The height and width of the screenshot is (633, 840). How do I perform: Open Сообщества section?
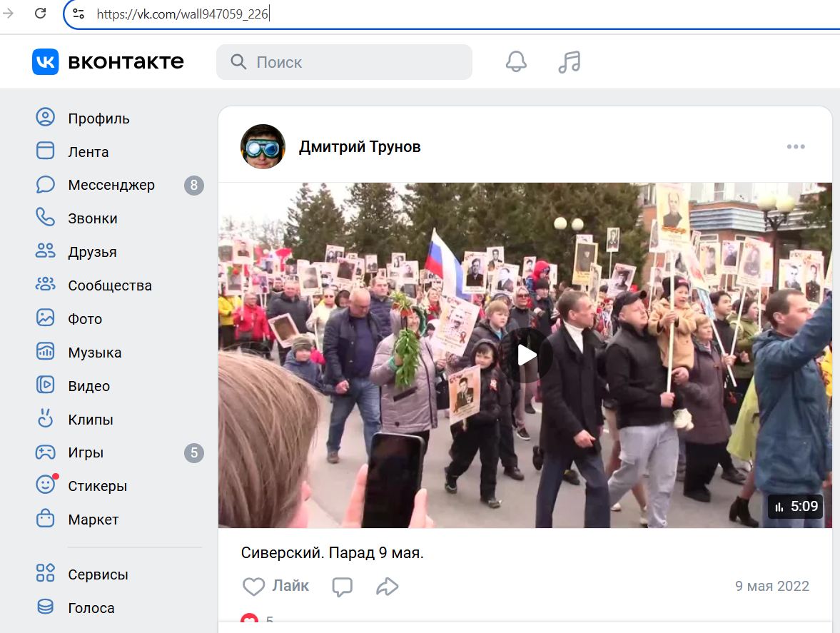(x=109, y=285)
